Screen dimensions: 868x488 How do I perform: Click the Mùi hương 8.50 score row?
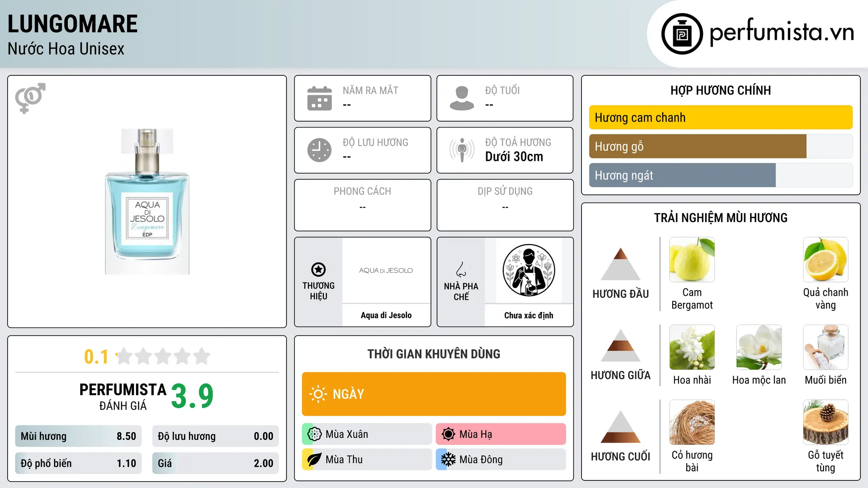click(x=78, y=436)
